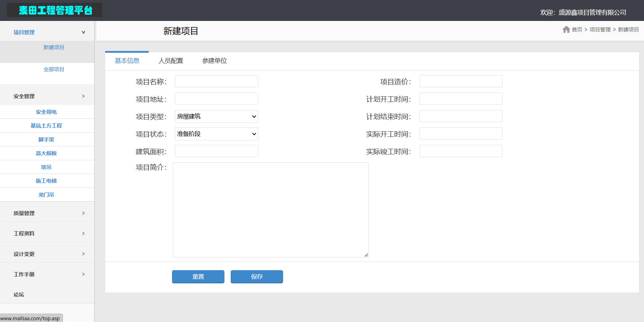The height and width of the screenshot is (322, 644).
Task: Click the 计划开工时间 date field
Action: [461, 99]
